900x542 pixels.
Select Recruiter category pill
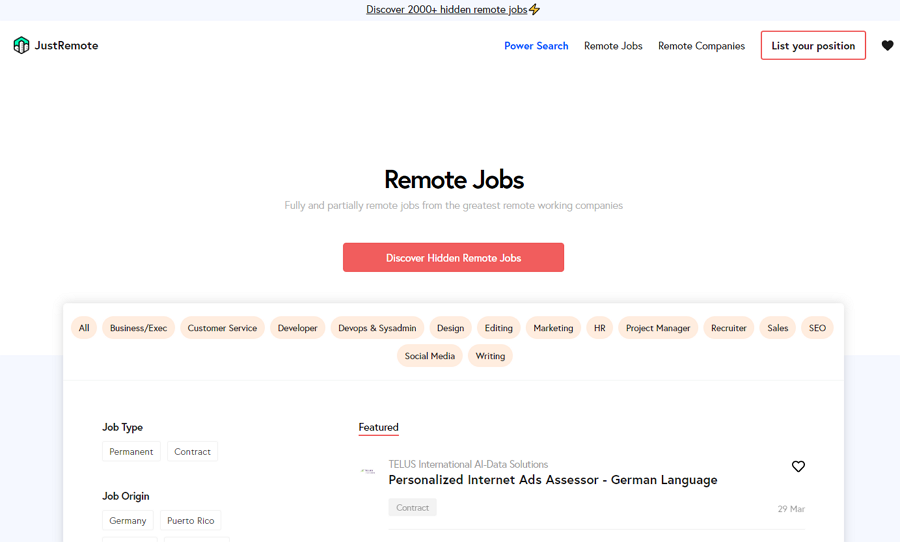tap(728, 328)
